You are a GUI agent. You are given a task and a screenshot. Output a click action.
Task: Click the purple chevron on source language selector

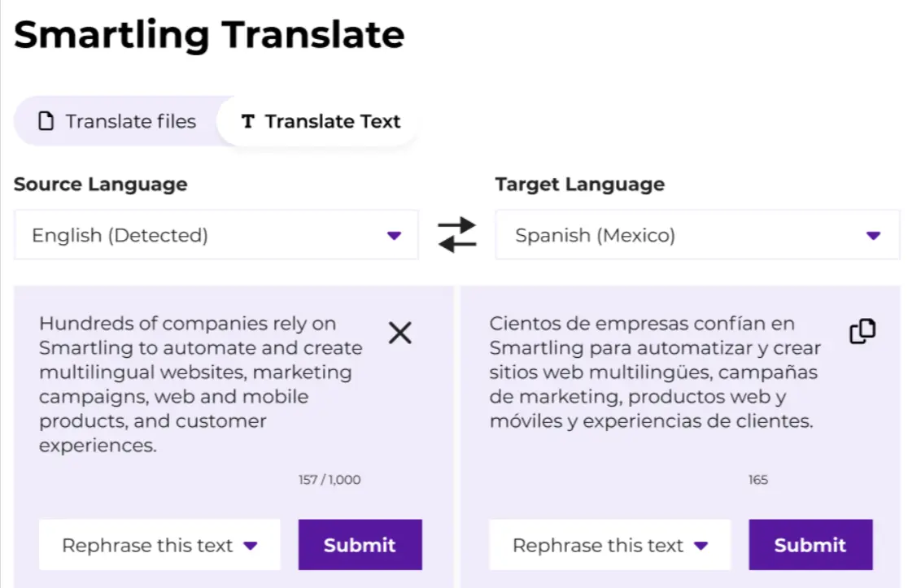pyautogui.click(x=395, y=235)
